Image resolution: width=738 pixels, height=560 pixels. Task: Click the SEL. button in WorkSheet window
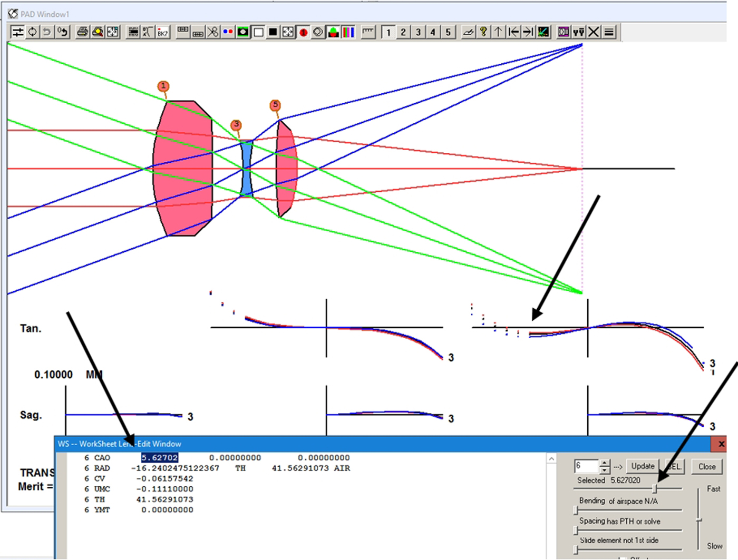(674, 466)
